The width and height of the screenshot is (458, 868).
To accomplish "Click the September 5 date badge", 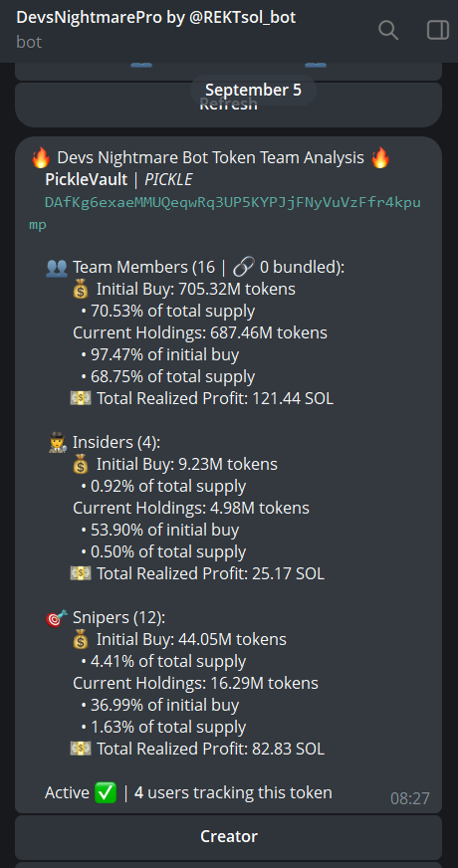I will 253,90.
